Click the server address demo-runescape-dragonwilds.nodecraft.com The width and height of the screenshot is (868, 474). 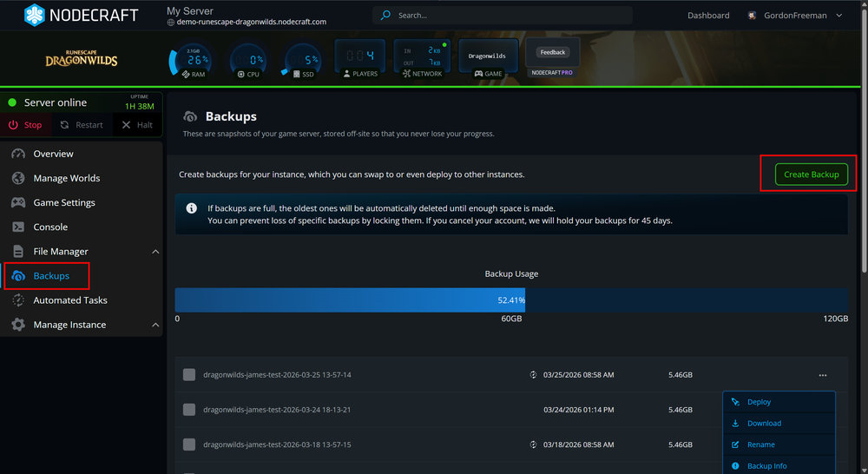252,23
